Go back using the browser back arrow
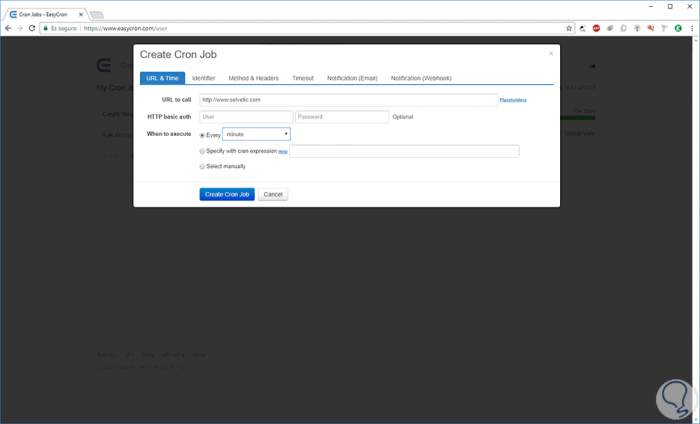700x424 pixels. pyautogui.click(x=8, y=28)
